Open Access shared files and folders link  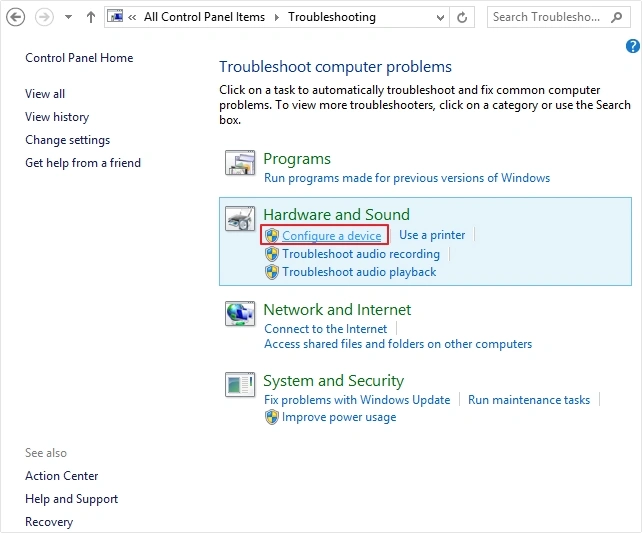tap(398, 344)
